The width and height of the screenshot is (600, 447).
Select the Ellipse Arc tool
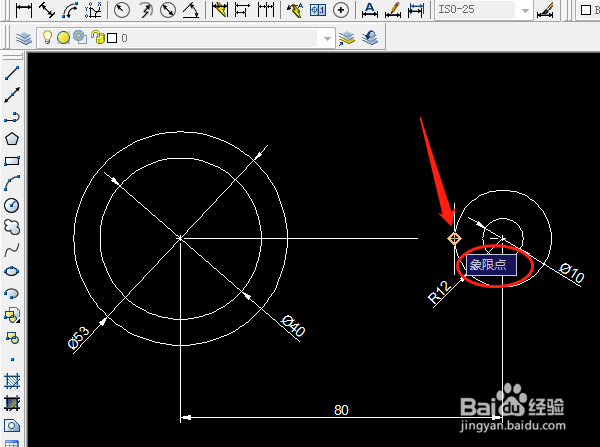click(x=12, y=294)
